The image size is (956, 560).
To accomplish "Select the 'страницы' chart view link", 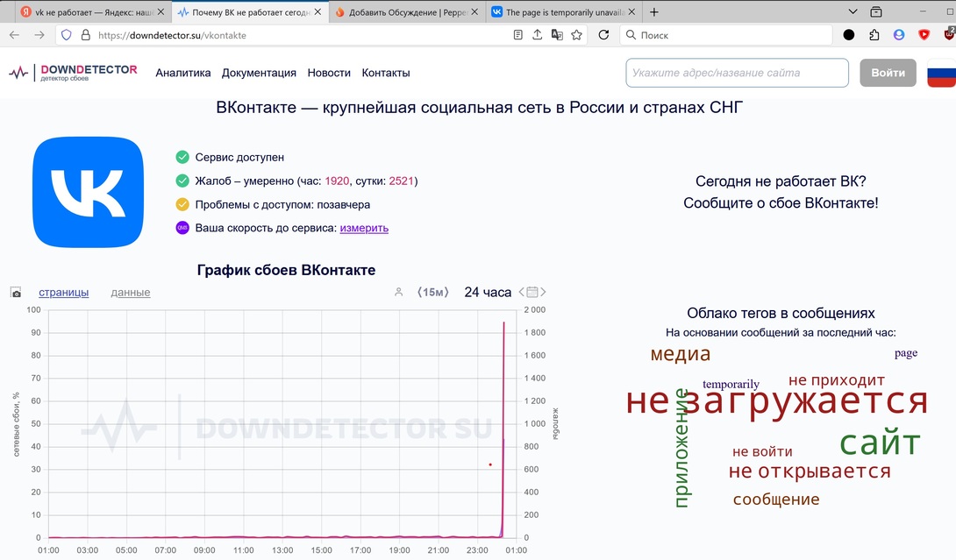I will point(63,293).
